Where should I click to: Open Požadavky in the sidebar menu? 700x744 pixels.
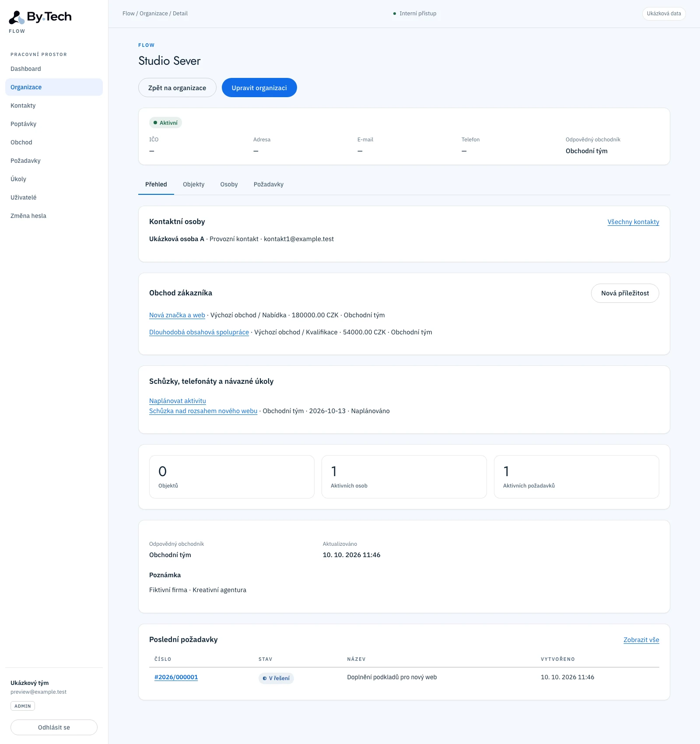click(x=54, y=161)
